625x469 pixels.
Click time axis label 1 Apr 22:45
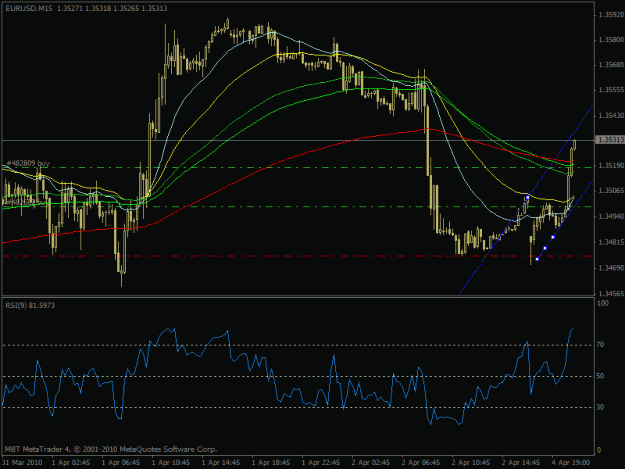[321, 463]
